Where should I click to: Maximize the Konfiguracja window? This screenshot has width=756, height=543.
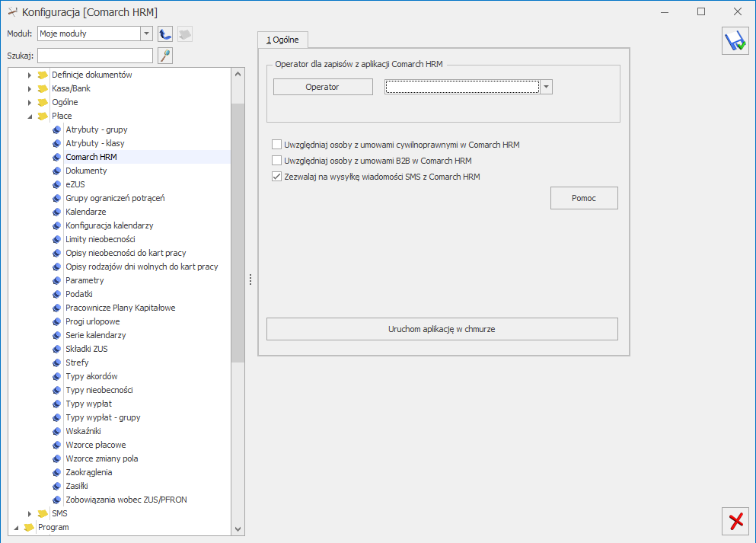point(701,11)
